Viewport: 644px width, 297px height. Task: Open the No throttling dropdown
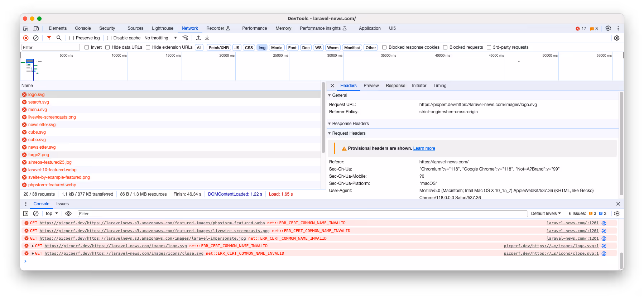coord(160,38)
